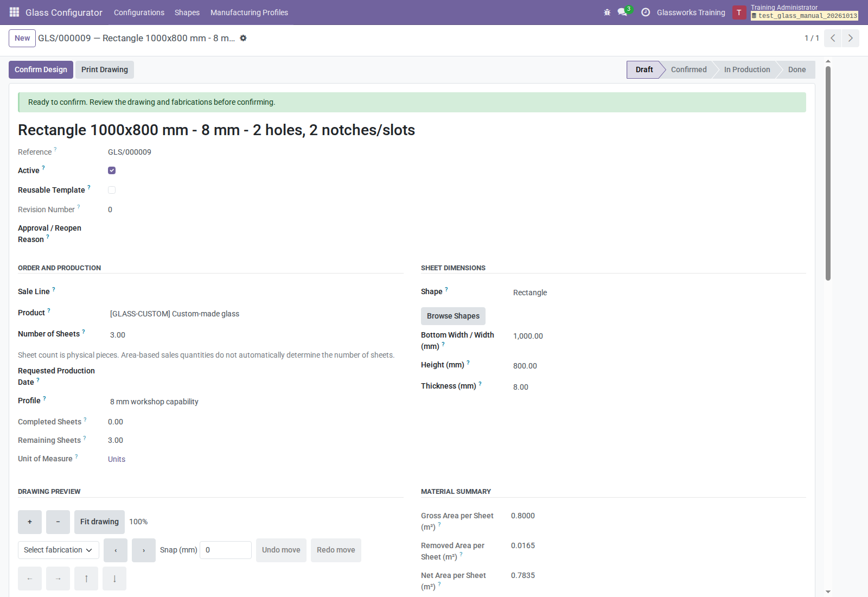Zoom out the drawing with minus button

58,522
